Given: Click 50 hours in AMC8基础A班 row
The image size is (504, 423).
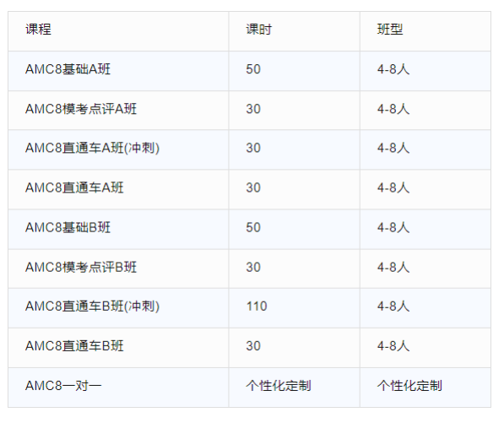Looking at the screenshot, I should tap(253, 69).
